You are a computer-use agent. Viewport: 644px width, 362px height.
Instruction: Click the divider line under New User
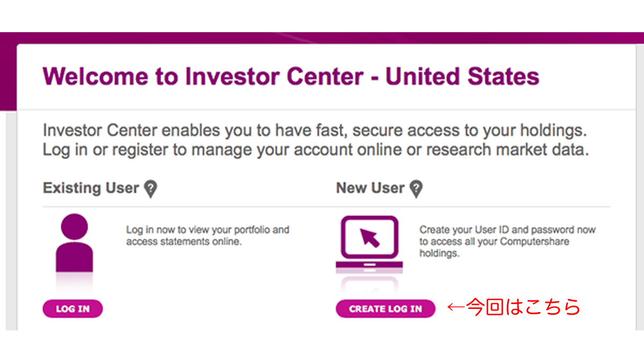pos(472,206)
